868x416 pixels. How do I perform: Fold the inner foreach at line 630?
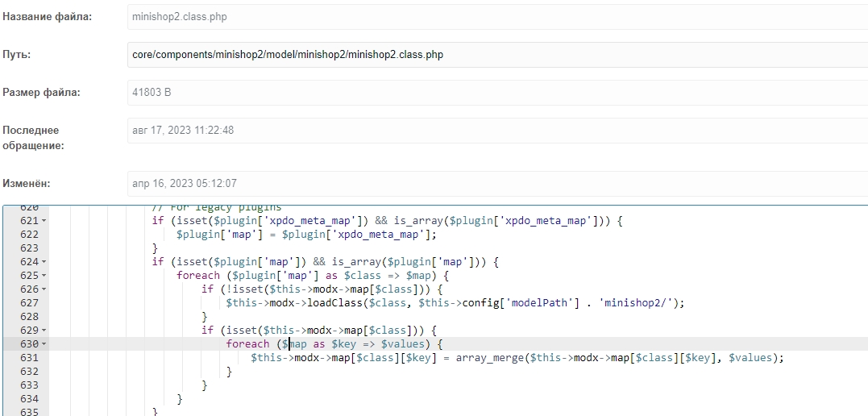tap(44, 344)
